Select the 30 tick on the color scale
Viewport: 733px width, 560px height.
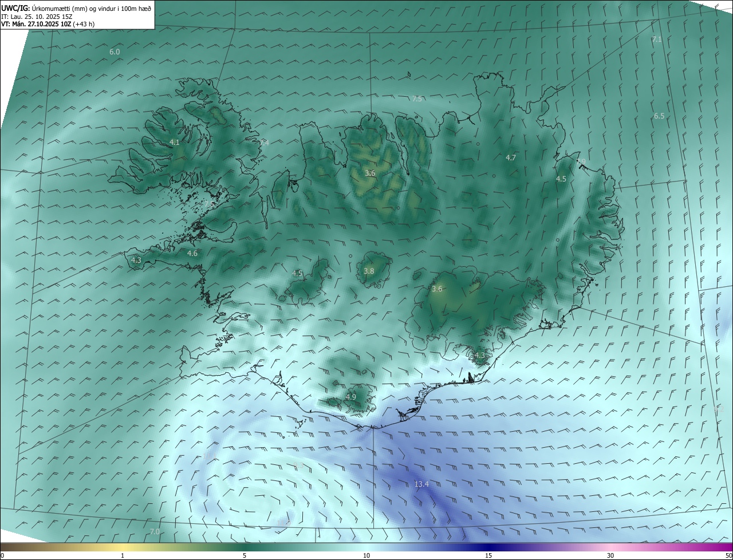tap(610, 555)
